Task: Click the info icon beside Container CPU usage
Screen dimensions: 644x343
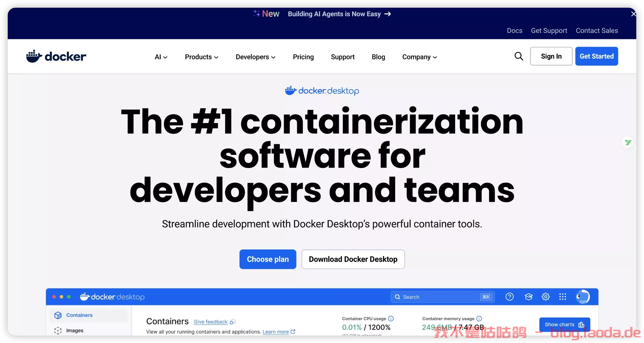Action: pyautogui.click(x=391, y=319)
